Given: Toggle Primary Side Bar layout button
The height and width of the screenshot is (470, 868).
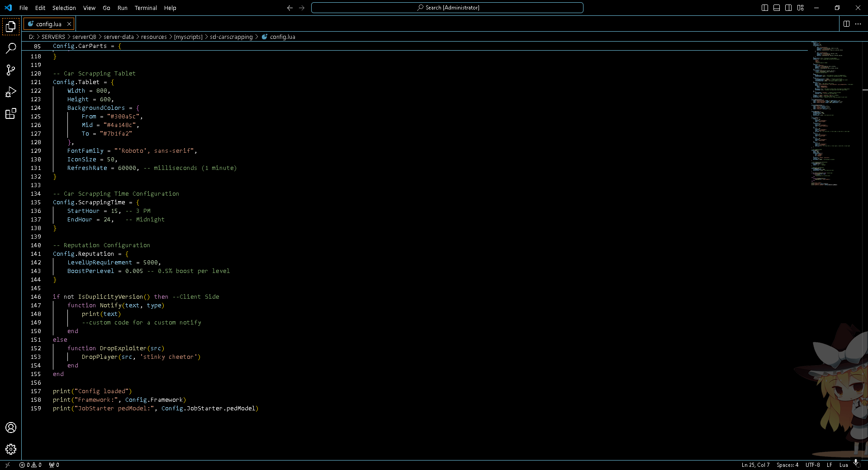Looking at the screenshot, I should [x=765, y=8].
